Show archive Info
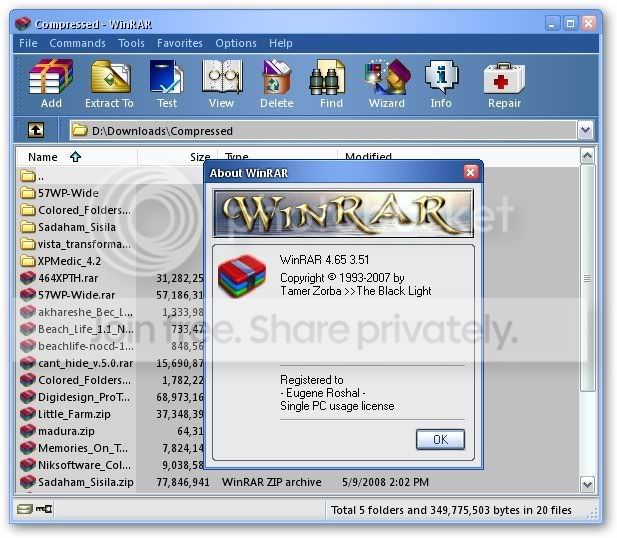This screenshot has height=538, width=617. tap(442, 77)
